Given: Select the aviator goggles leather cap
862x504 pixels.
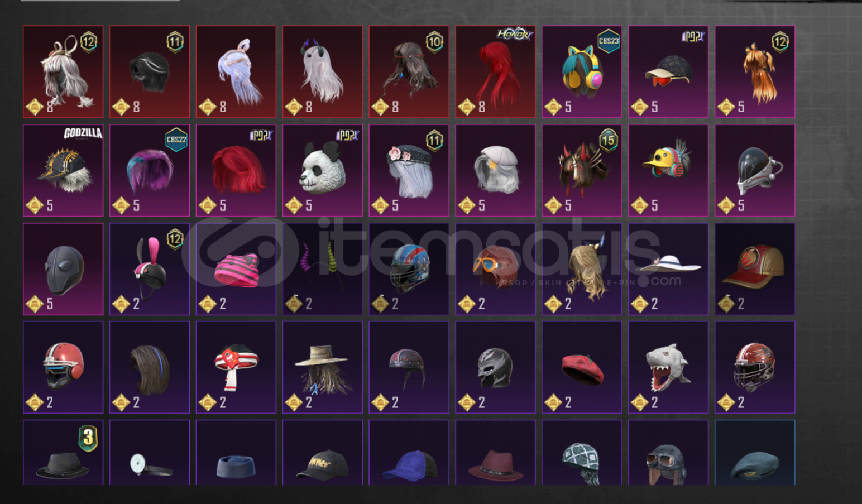Looking at the screenshot, I should tap(668, 452).
